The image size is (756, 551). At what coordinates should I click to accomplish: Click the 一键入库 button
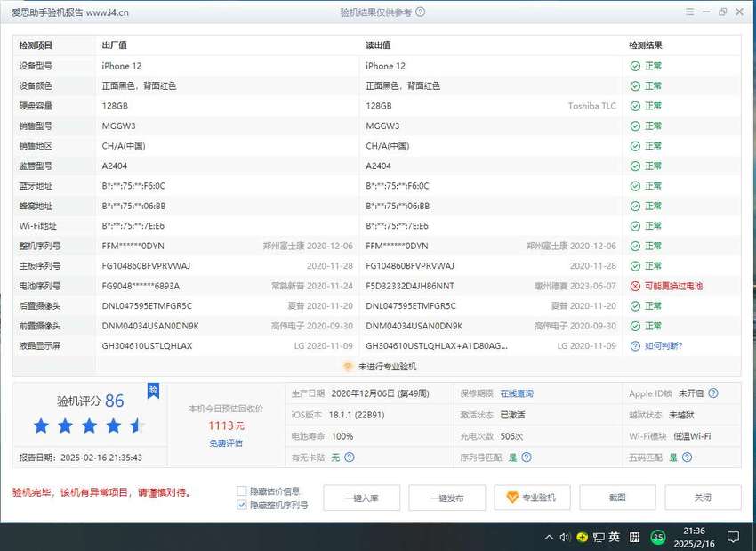(x=362, y=498)
